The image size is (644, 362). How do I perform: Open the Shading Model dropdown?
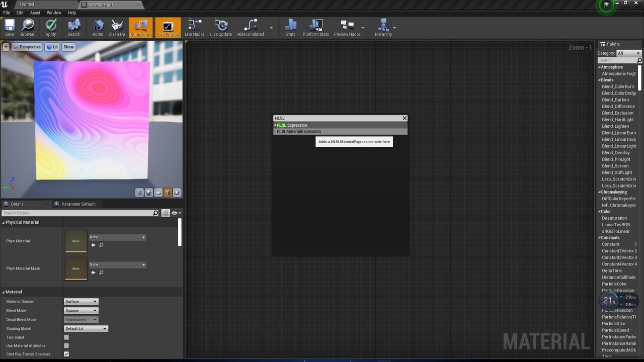pyautogui.click(x=86, y=329)
